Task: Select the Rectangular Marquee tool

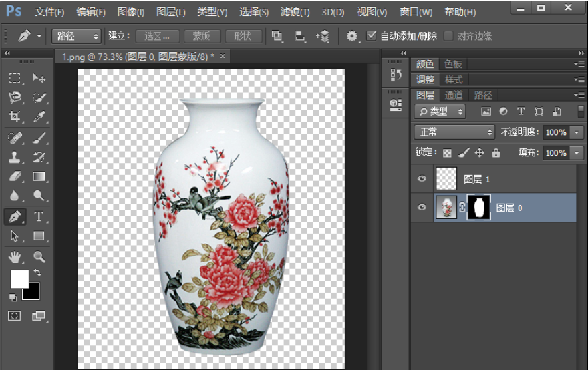Action: click(15, 78)
